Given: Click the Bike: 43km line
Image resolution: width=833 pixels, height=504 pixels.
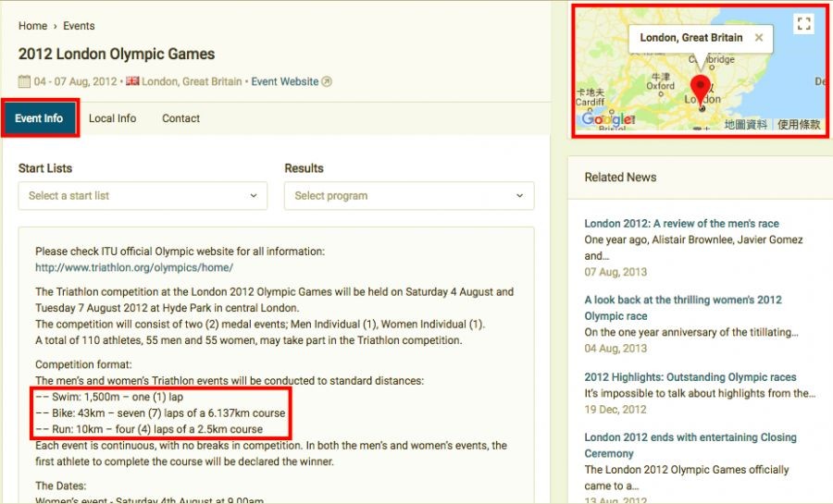Looking at the screenshot, I should pyautogui.click(x=160, y=412).
